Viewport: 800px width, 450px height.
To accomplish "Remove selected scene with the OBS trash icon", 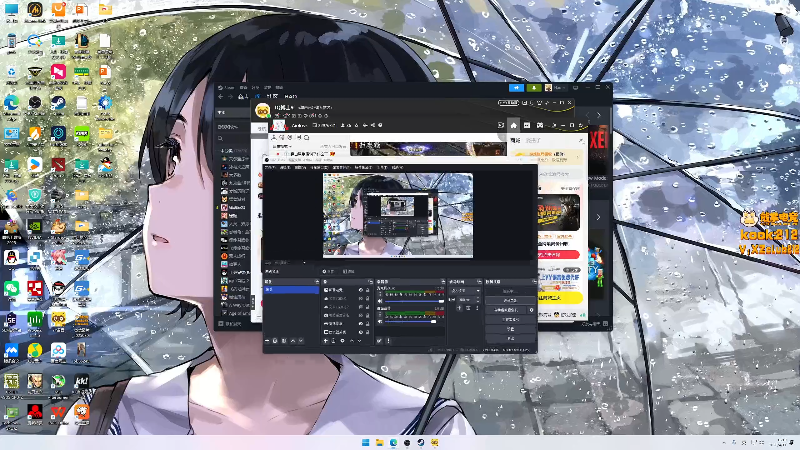I will (x=275, y=341).
